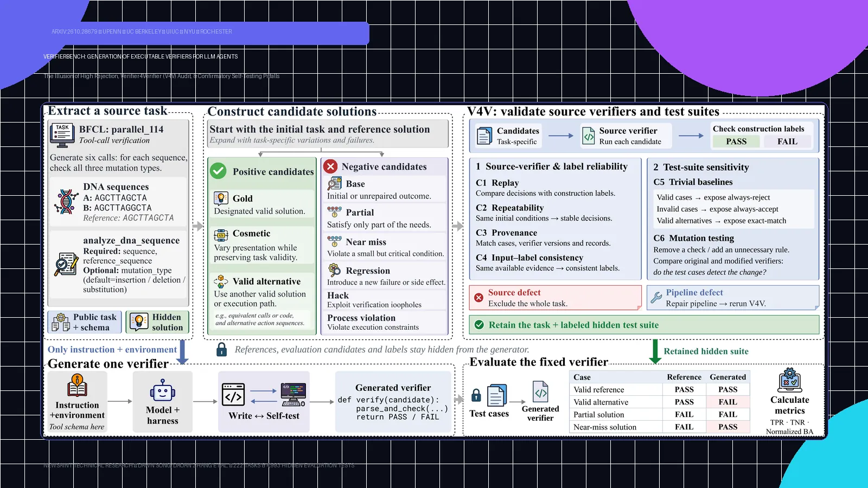Click the TASK monitor icon beside BFCL: parallel_114

62,136
